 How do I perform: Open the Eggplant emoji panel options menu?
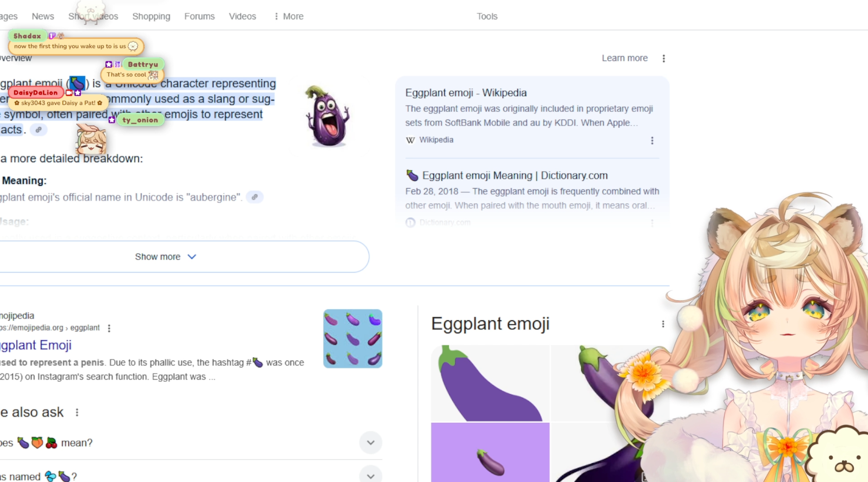[x=663, y=324]
